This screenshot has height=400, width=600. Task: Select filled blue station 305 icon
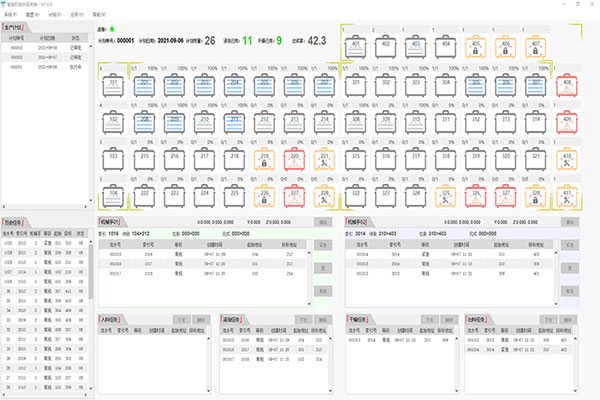[475, 85]
